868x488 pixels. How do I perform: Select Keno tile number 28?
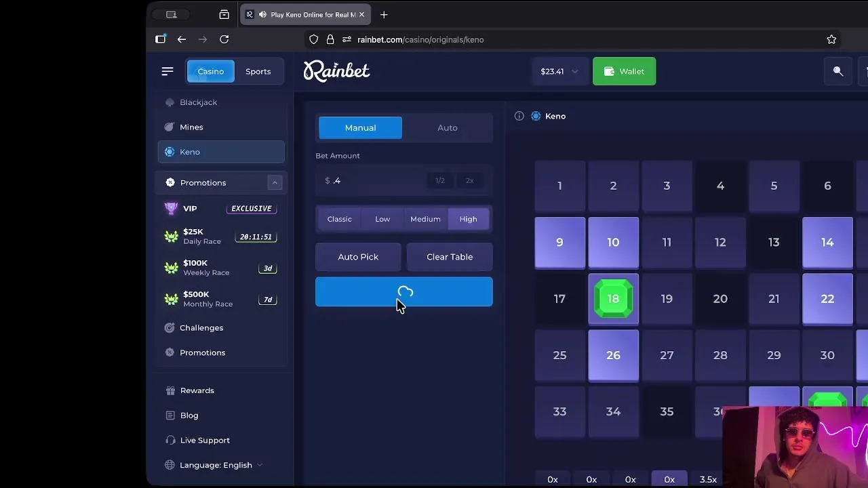720,355
